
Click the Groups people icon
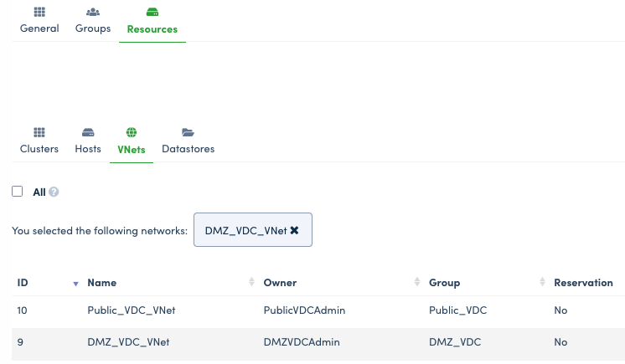(93, 13)
